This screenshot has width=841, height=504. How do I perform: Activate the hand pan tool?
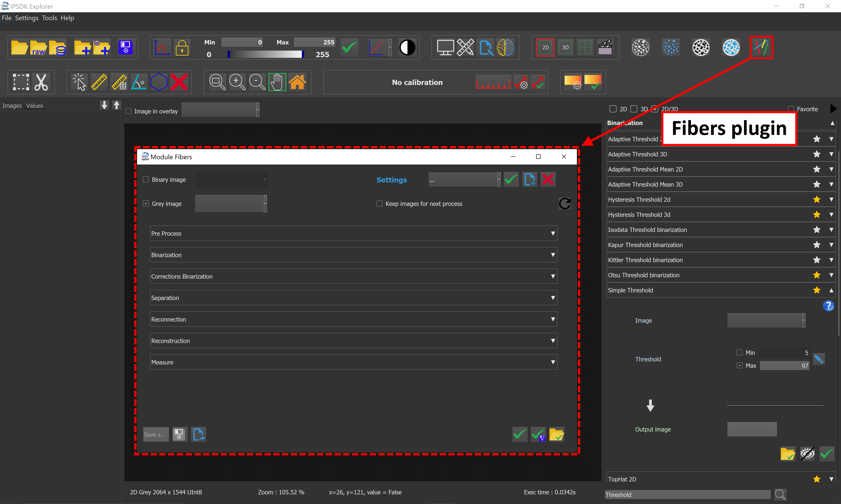[277, 82]
